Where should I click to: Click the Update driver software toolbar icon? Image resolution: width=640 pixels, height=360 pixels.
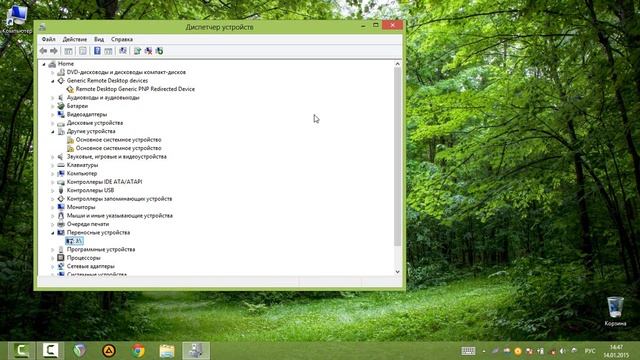[138, 51]
